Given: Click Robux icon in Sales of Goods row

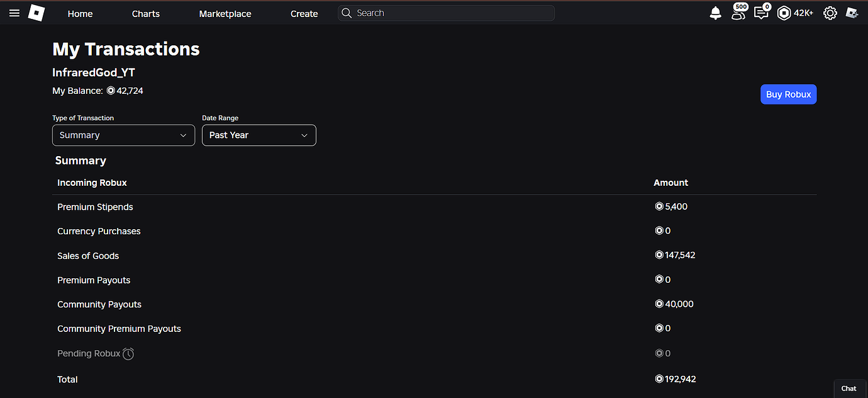Looking at the screenshot, I should [x=659, y=255].
